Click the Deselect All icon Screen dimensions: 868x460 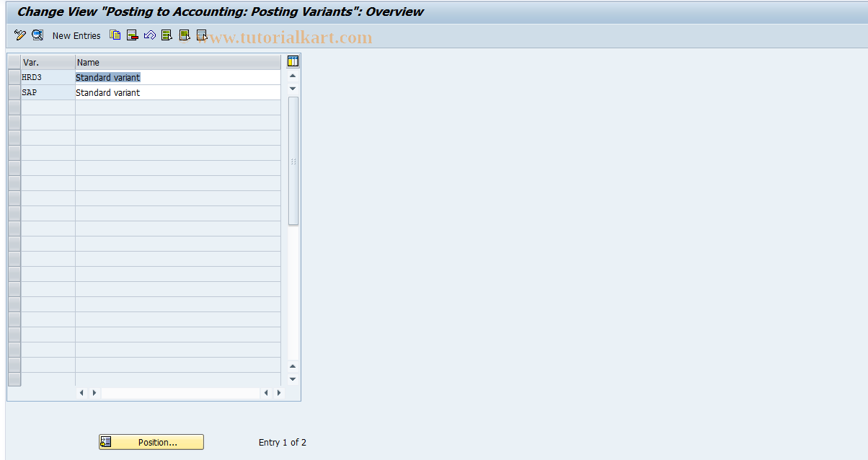(202, 35)
